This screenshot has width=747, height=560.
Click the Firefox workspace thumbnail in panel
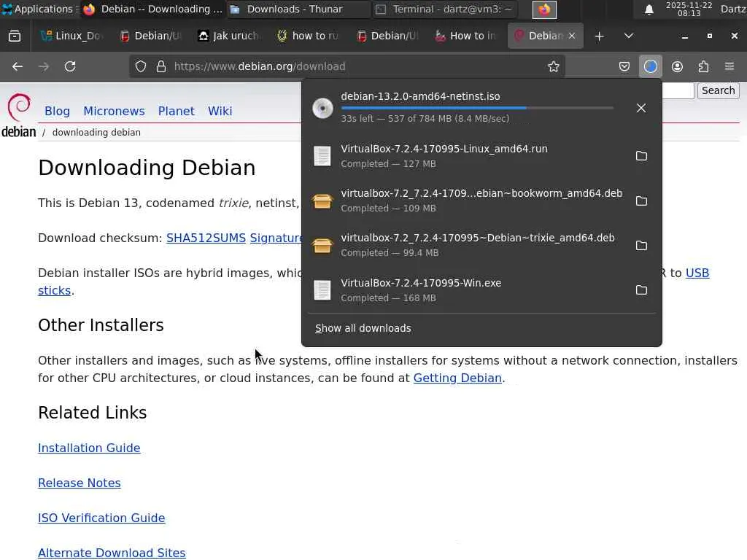click(544, 9)
